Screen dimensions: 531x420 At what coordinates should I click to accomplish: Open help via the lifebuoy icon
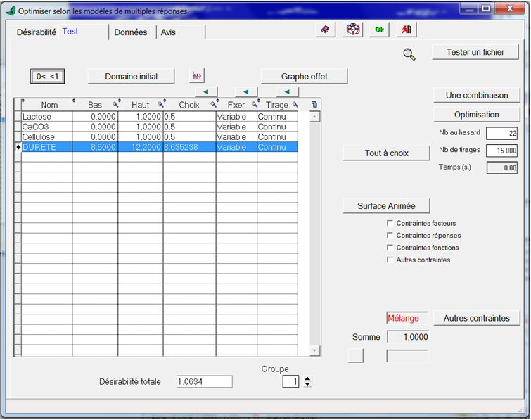point(352,30)
